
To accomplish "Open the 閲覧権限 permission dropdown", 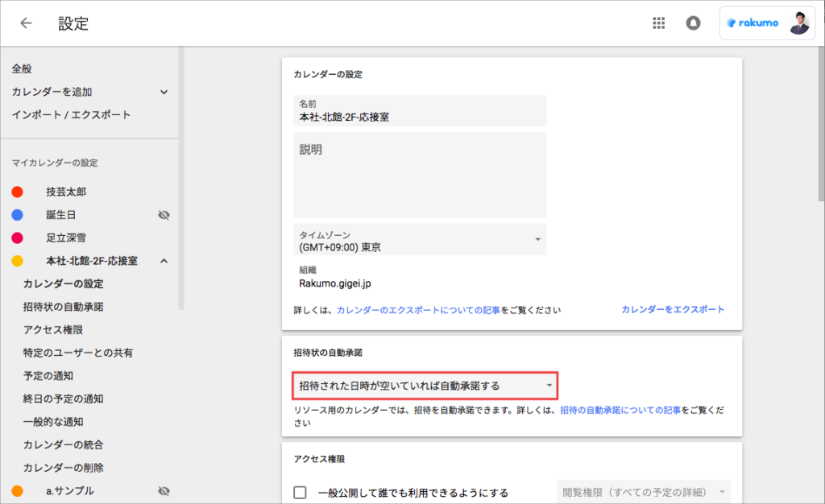I will click(x=644, y=493).
